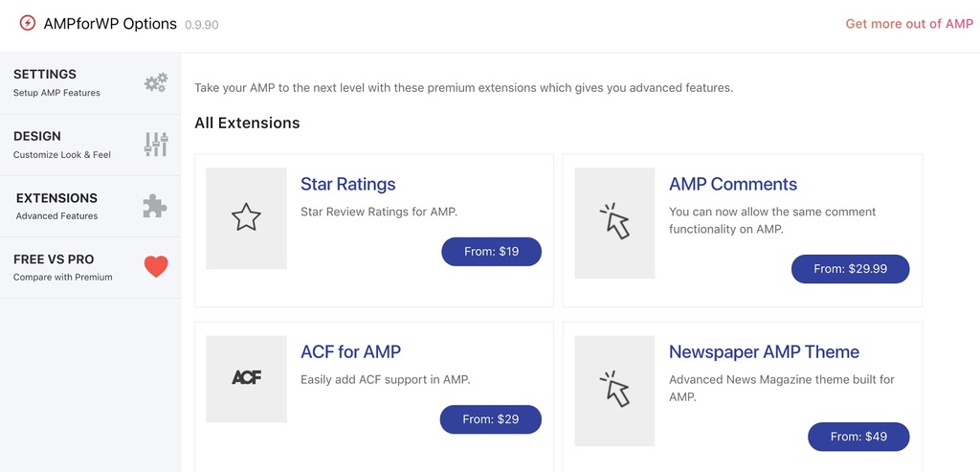The image size is (980, 472).
Task: Click the 'From: $29' button
Action: [x=491, y=419]
